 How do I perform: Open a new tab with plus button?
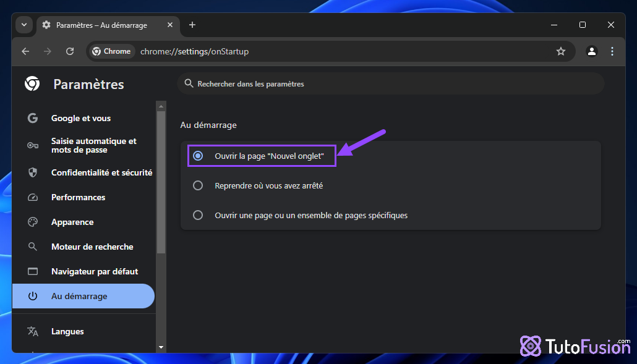click(192, 25)
